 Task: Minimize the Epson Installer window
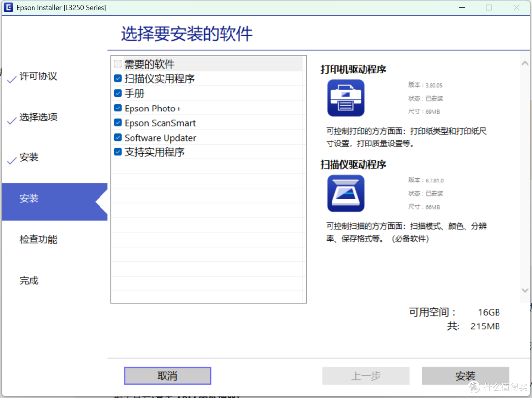[x=462, y=7]
